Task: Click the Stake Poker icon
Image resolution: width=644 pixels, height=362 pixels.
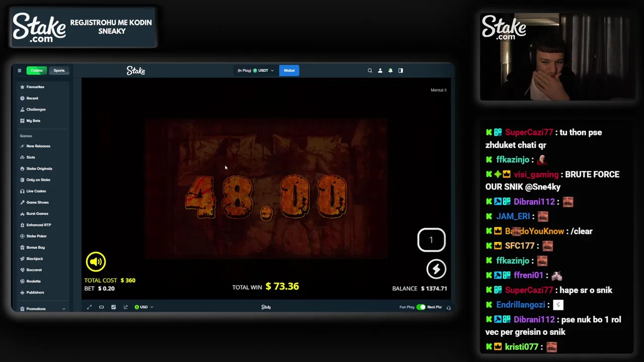Action: coord(22,236)
